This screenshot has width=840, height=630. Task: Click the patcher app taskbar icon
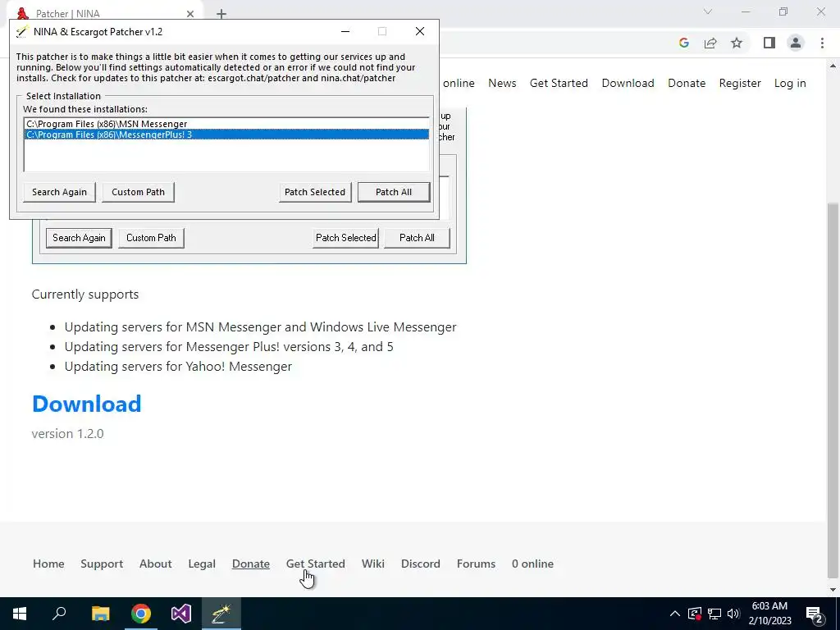[221, 614]
